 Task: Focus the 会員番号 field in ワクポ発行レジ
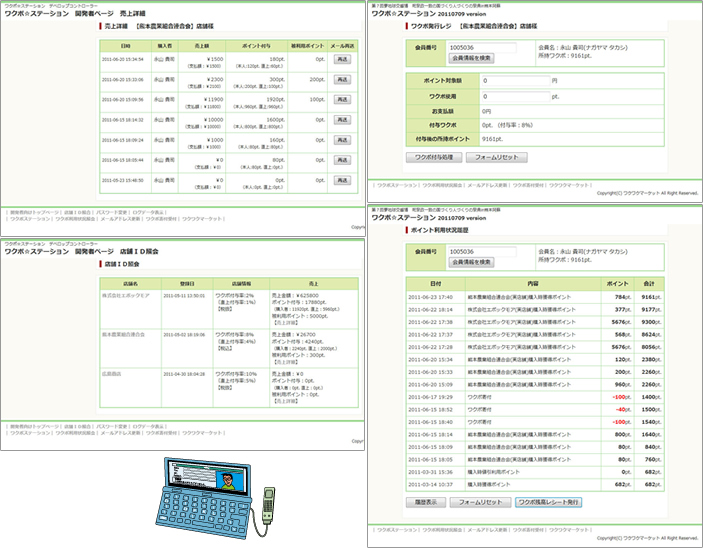482,47
